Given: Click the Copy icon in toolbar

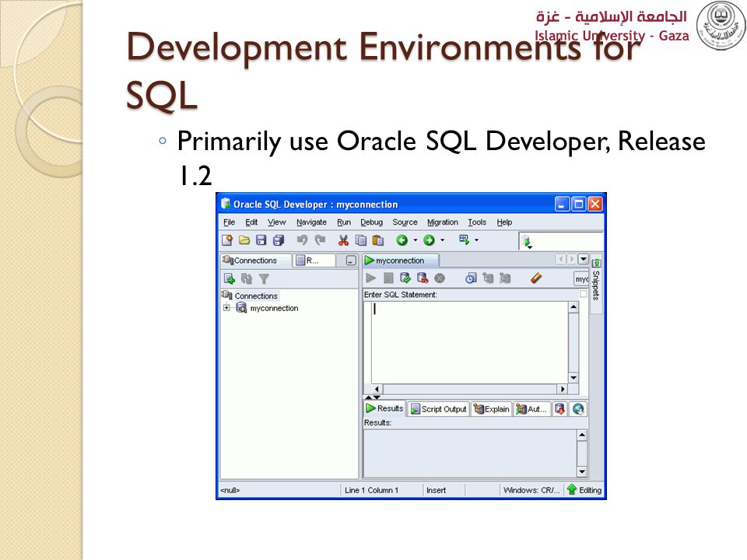Looking at the screenshot, I should [360, 240].
